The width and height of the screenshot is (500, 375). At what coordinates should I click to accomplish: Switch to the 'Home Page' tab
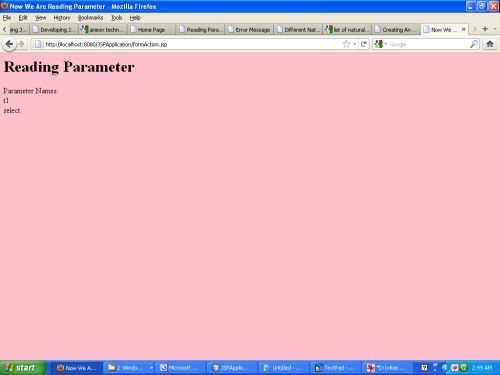point(152,30)
